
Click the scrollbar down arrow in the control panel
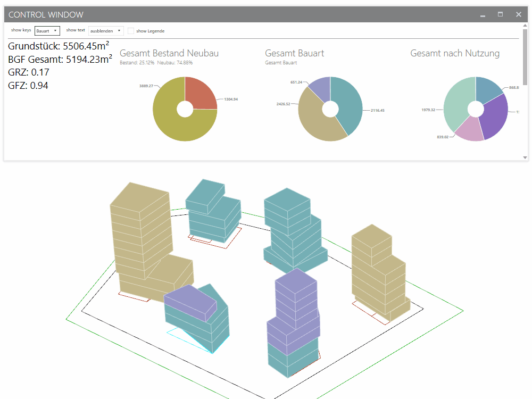[525, 157]
